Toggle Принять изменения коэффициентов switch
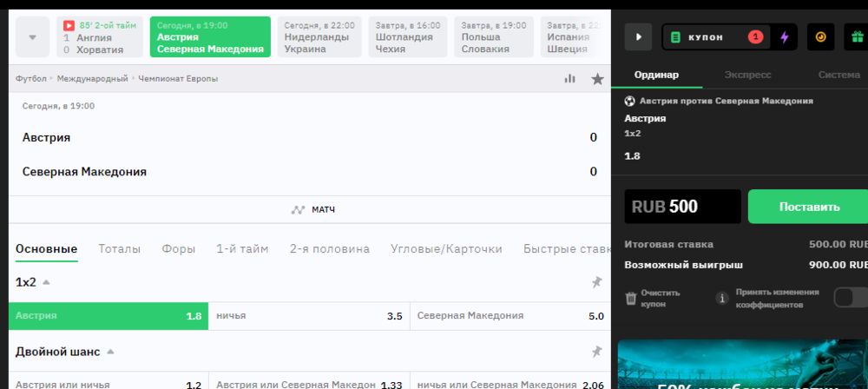Image resolution: width=868 pixels, height=389 pixels. [851, 298]
